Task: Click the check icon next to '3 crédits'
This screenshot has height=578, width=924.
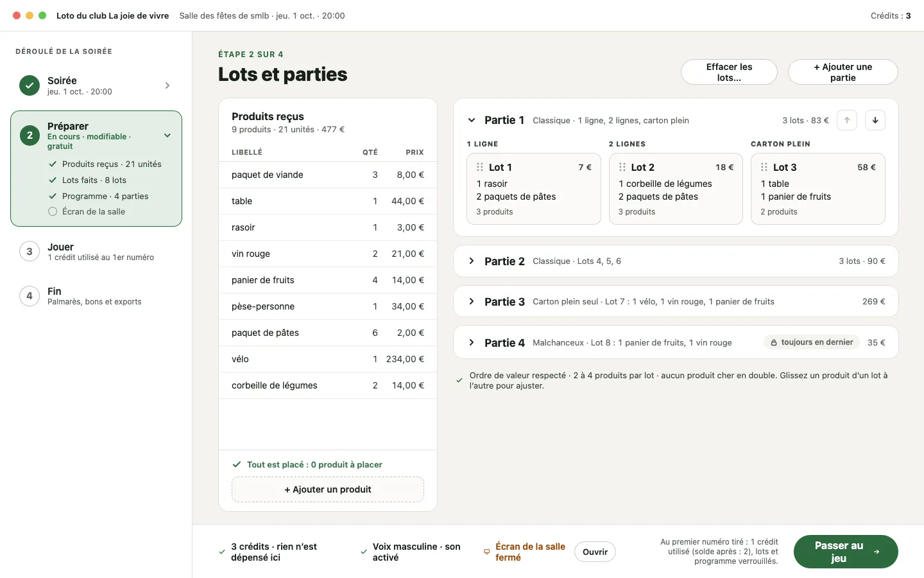Action: 222,552
